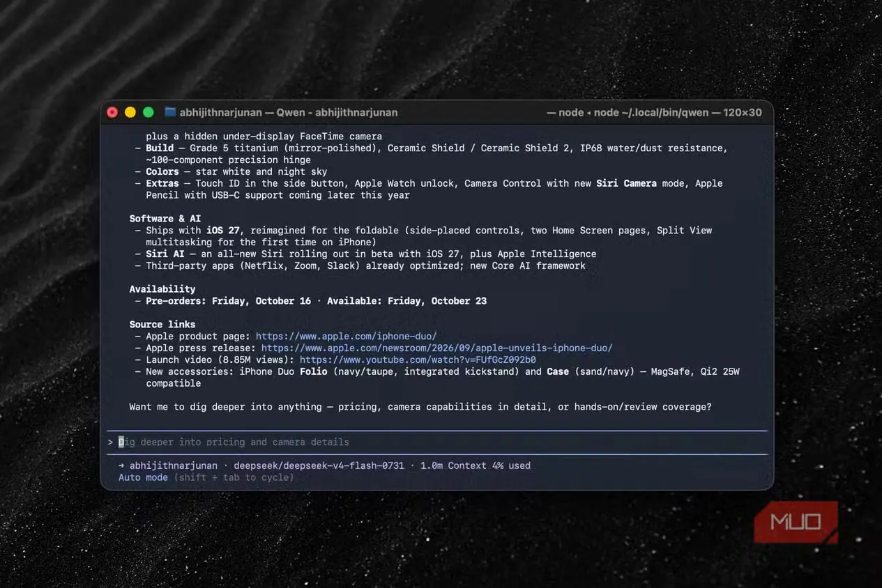Click the 'Available: Friday, October 23' text
Screen dimensions: 882x588
pos(406,301)
